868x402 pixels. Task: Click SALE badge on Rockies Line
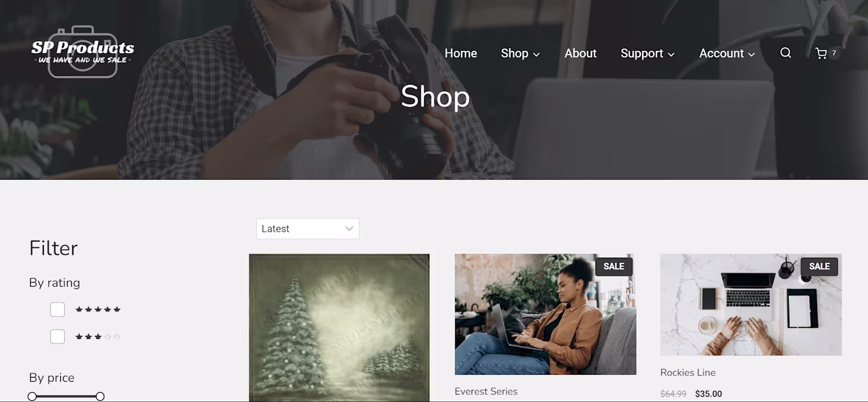pyautogui.click(x=819, y=266)
